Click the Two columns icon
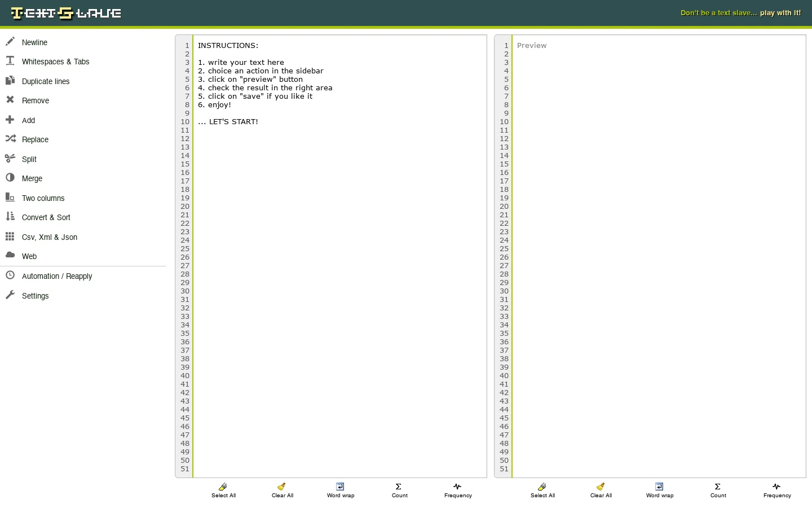 click(10, 197)
